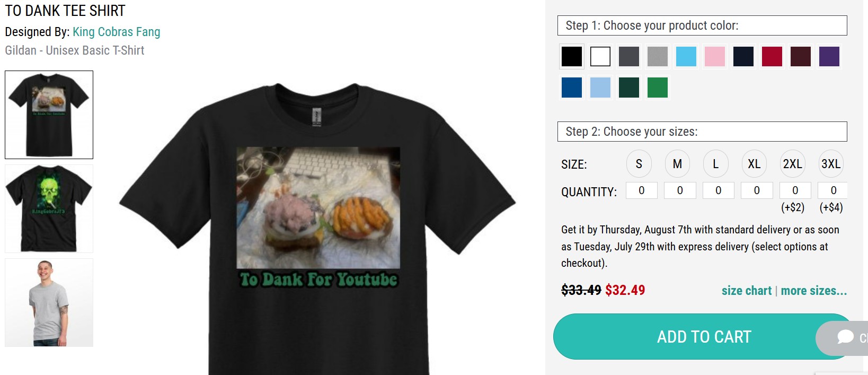868x375 pixels.
Task: Choose the white product color
Action: click(x=600, y=56)
